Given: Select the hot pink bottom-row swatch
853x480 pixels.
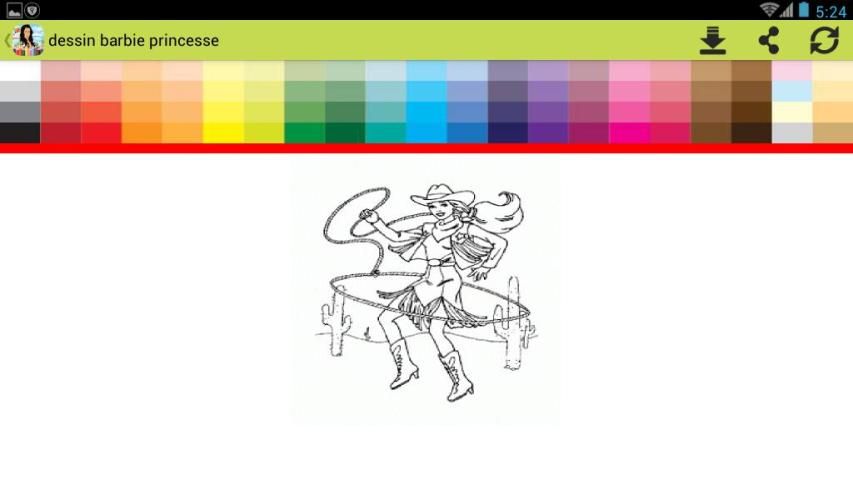Looking at the screenshot, I should coord(629,132).
